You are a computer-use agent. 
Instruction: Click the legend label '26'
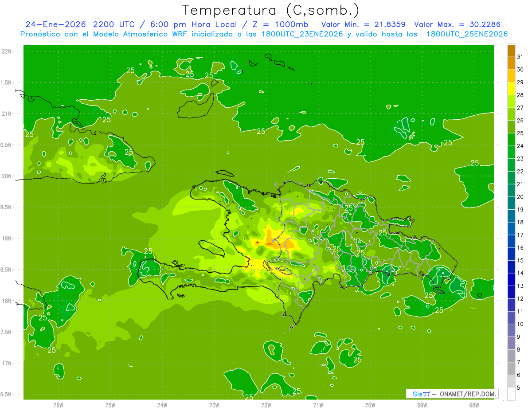pyautogui.click(x=520, y=121)
